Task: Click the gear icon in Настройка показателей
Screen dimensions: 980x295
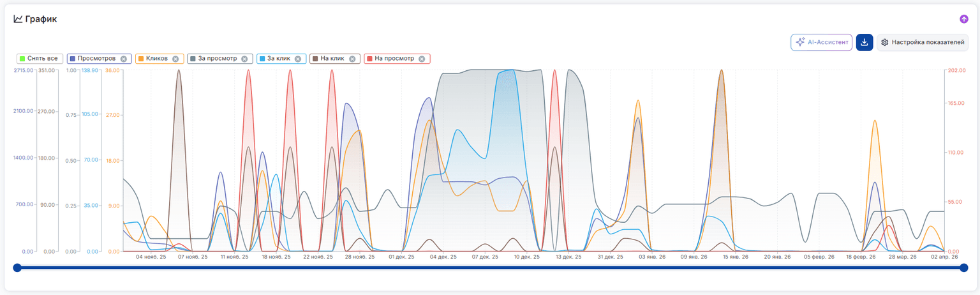Action: click(885, 43)
